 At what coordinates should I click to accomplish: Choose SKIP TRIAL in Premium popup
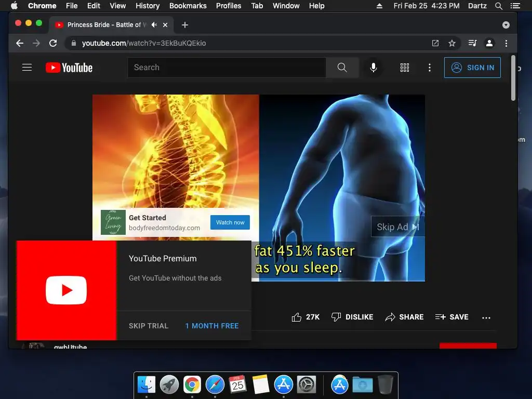coord(149,326)
